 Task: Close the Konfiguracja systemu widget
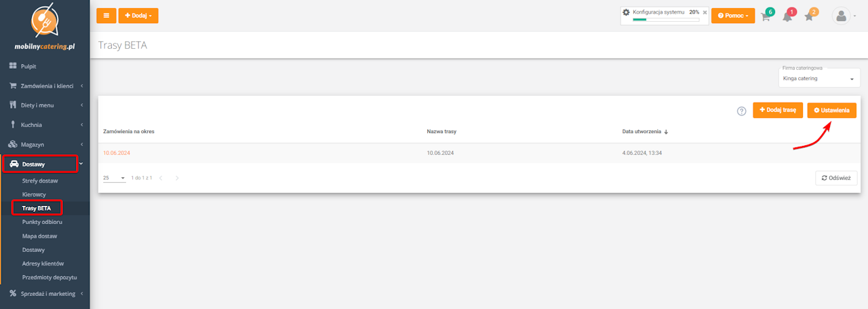[705, 12]
